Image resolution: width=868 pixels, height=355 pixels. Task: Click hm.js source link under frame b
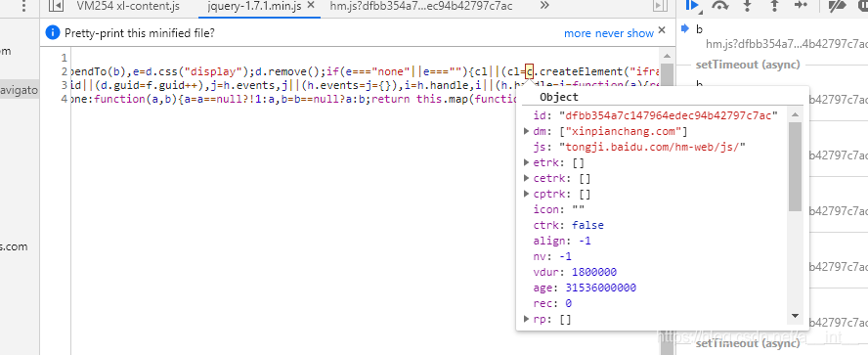point(786,44)
